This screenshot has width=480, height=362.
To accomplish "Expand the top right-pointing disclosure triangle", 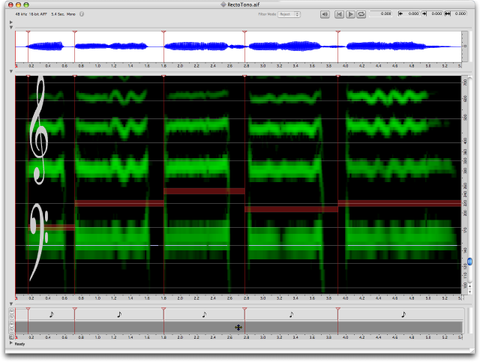I will [11, 22].
